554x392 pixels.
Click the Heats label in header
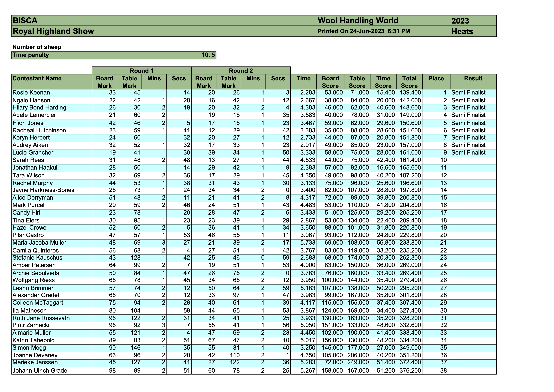coord(462,31)
